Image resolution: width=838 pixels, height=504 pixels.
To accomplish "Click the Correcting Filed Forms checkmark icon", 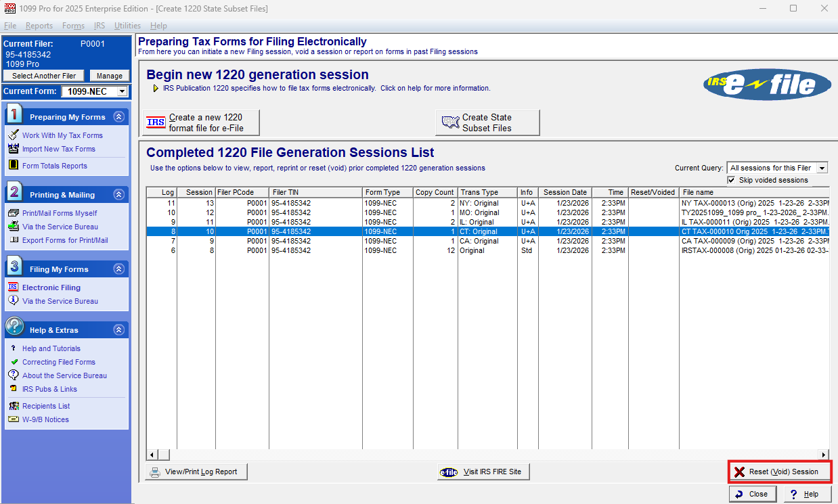I will (x=14, y=362).
